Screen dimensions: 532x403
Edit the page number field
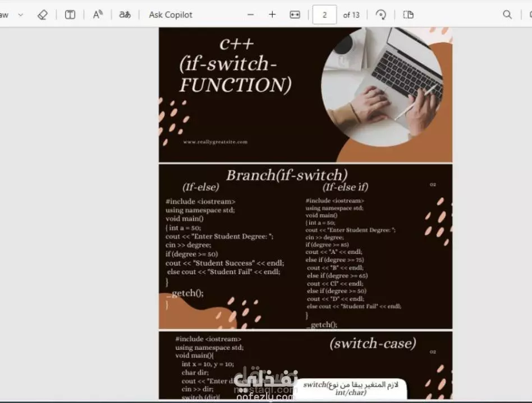[x=324, y=15]
